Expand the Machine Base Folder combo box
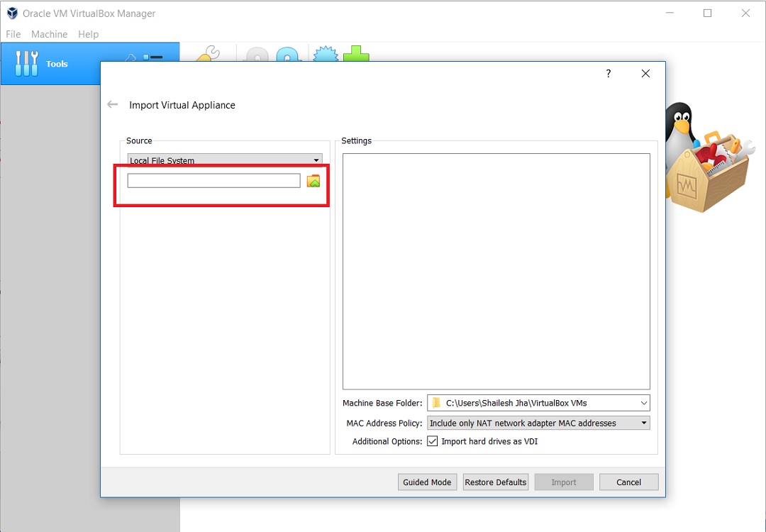Image resolution: width=766 pixels, height=532 pixels. (538, 403)
